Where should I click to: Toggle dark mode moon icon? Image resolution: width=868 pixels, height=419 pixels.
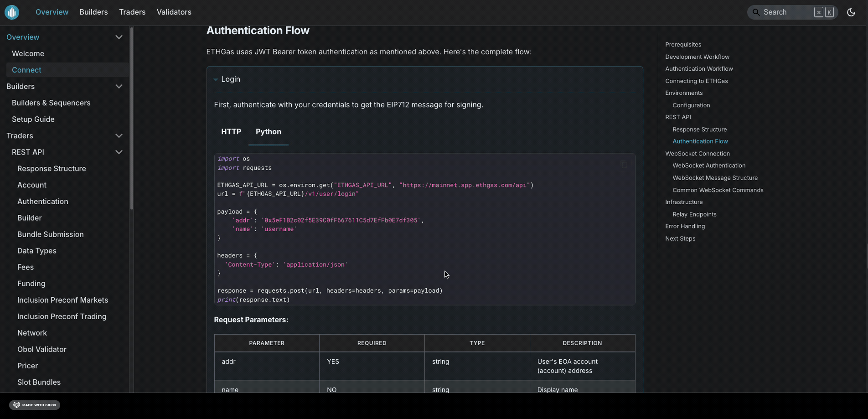click(851, 12)
